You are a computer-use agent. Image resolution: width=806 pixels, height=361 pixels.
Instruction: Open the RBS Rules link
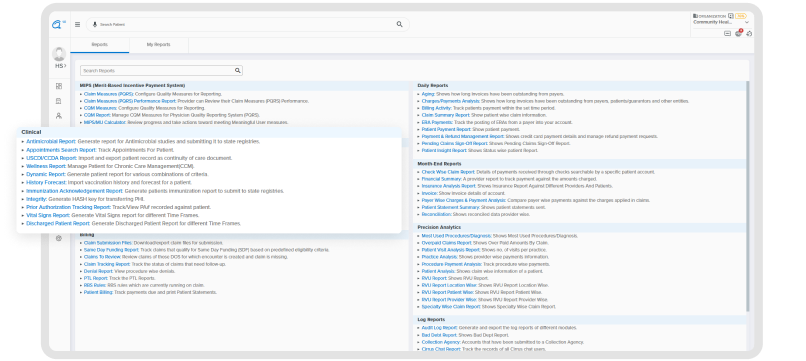coord(95,285)
